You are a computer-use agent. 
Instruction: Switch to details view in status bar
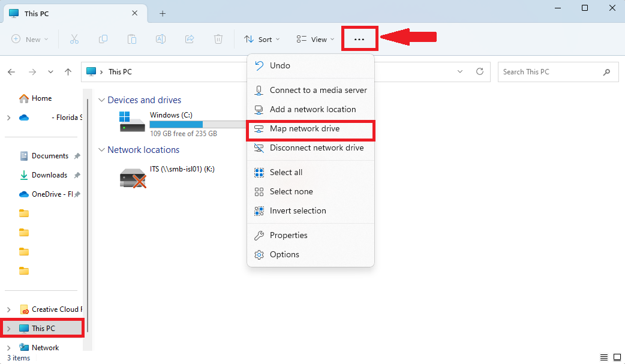pos(604,357)
